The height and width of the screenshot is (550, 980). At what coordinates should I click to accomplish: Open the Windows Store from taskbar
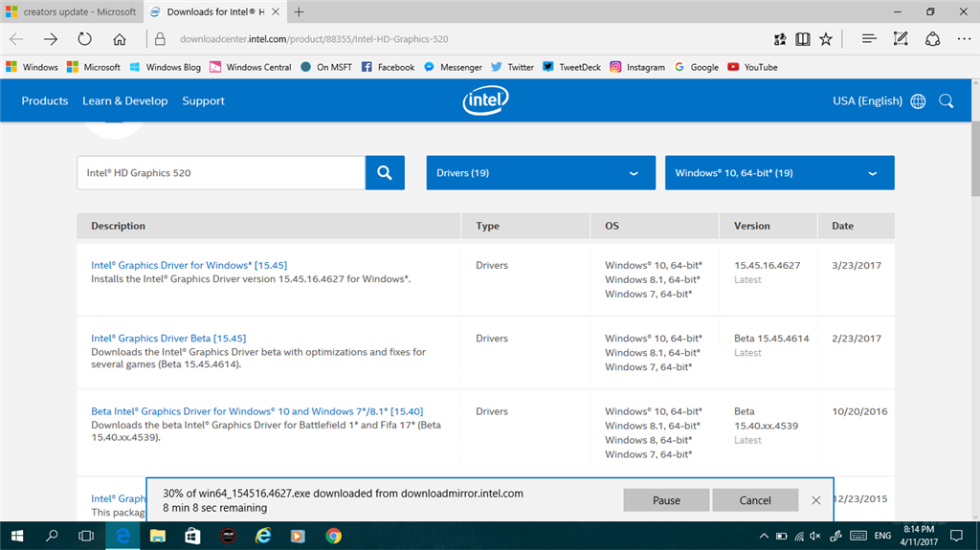click(x=192, y=536)
